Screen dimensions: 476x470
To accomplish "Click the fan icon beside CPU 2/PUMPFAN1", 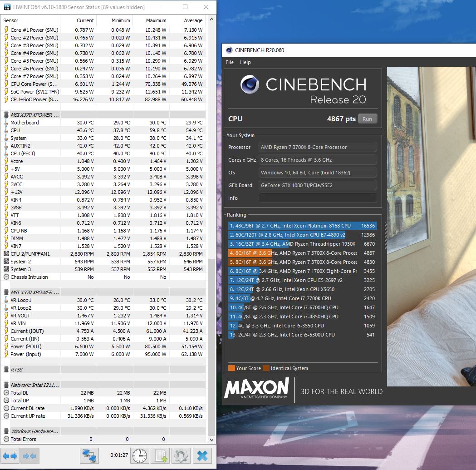I will (x=6, y=254).
